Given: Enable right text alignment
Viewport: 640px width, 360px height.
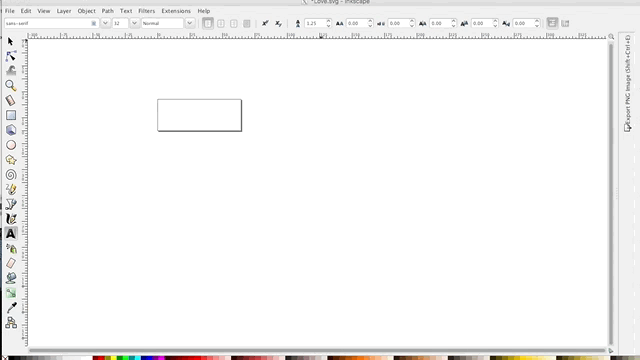Looking at the screenshot, I should [x=234, y=23].
